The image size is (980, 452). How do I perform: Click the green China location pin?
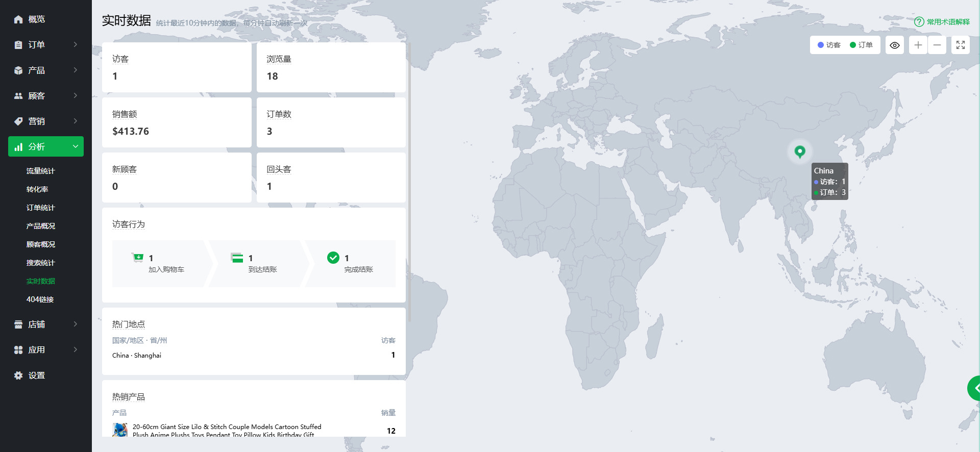800,151
